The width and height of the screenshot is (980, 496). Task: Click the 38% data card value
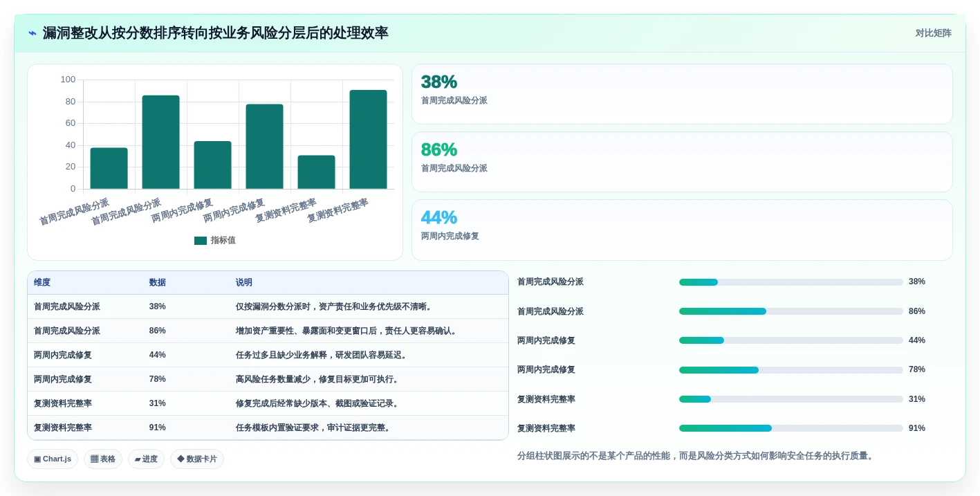[x=439, y=82]
